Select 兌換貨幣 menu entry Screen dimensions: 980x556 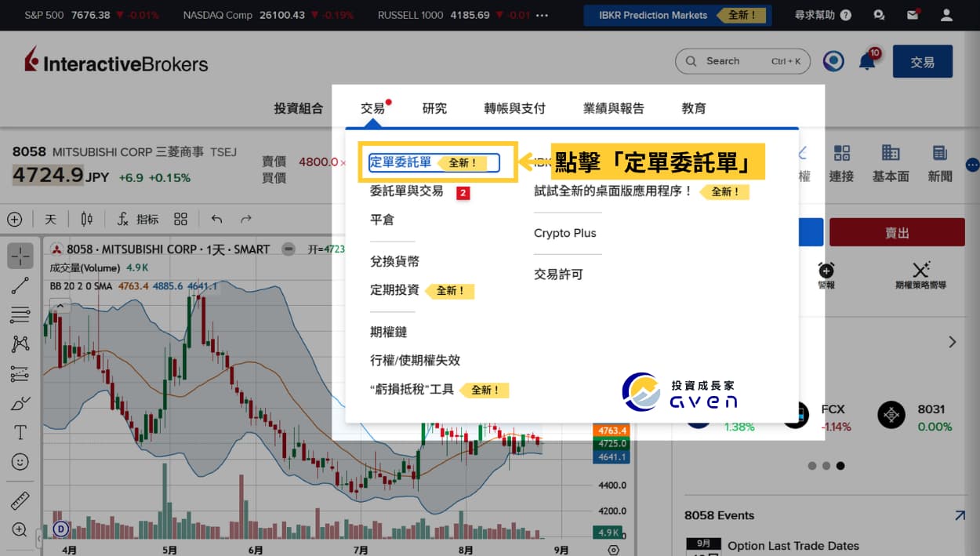point(394,261)
